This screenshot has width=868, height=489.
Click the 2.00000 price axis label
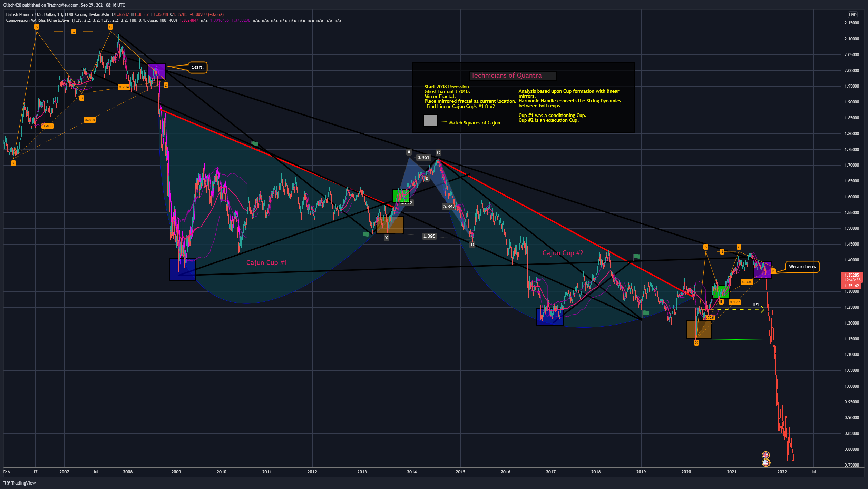pos(852,71)
